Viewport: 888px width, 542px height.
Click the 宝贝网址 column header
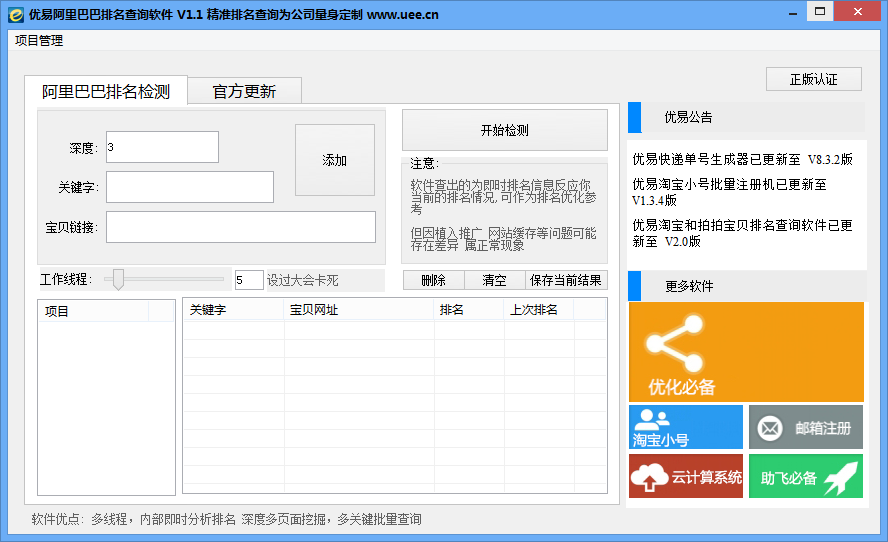[358, 310]
